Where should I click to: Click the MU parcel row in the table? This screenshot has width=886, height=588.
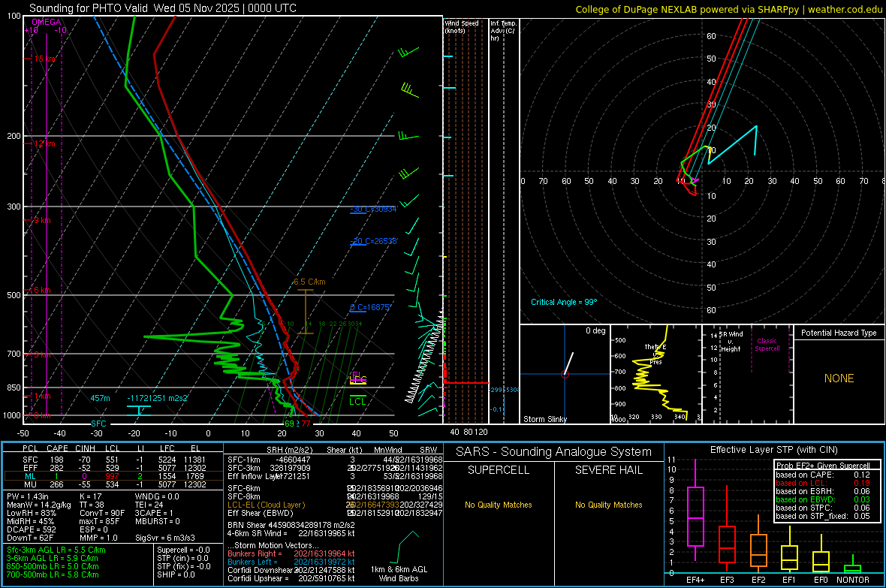113,484
